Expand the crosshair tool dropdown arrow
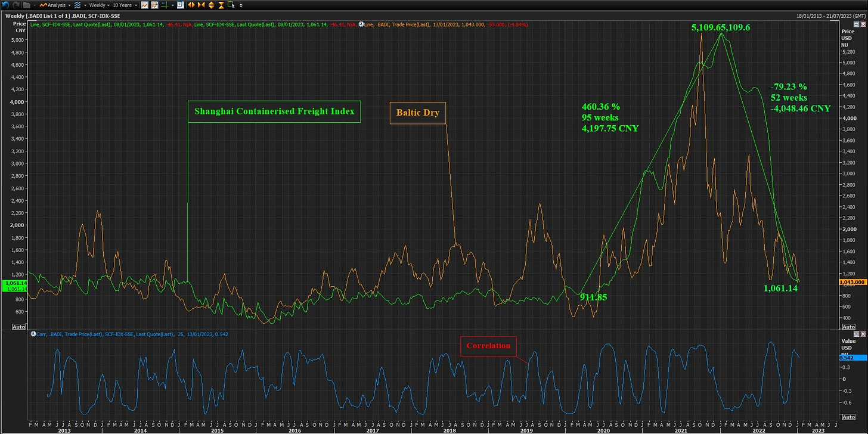This screenshot has width=868, height=434. 172,5
